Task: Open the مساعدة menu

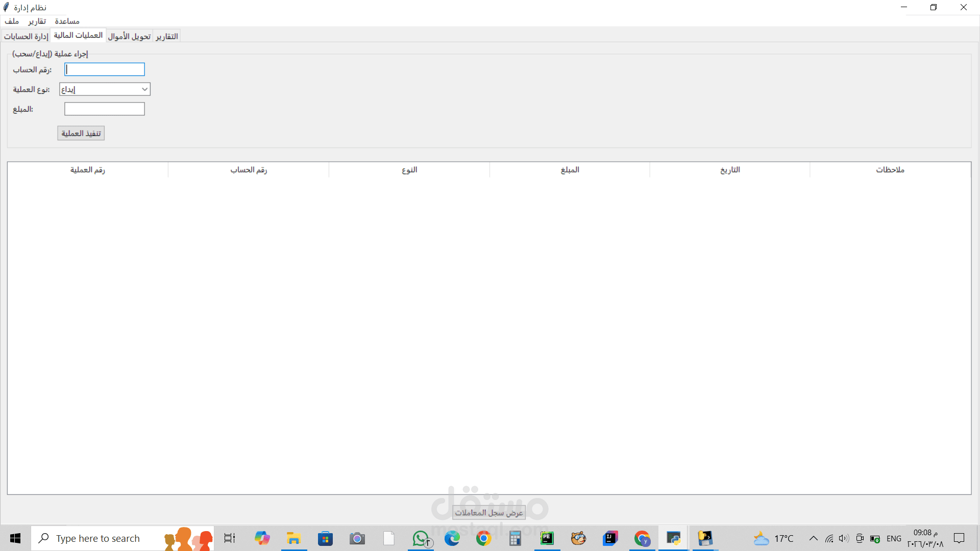Action: [67, 21]
